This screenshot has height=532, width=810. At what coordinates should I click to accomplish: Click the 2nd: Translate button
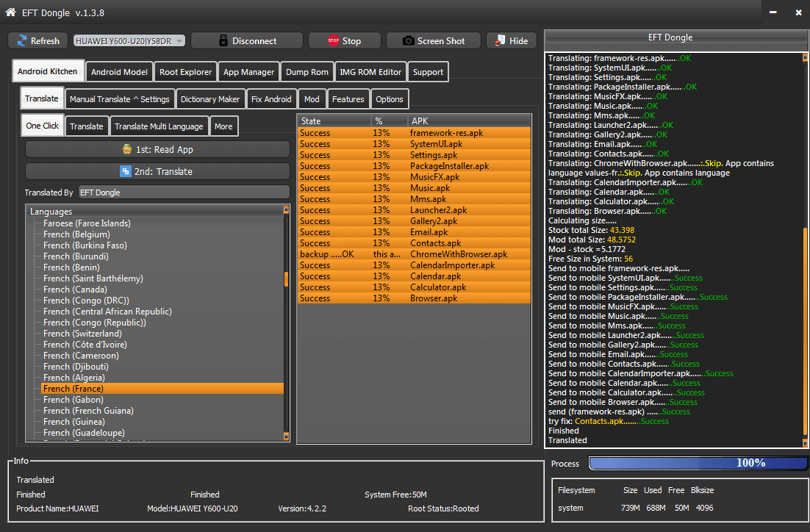click(157, 171)
